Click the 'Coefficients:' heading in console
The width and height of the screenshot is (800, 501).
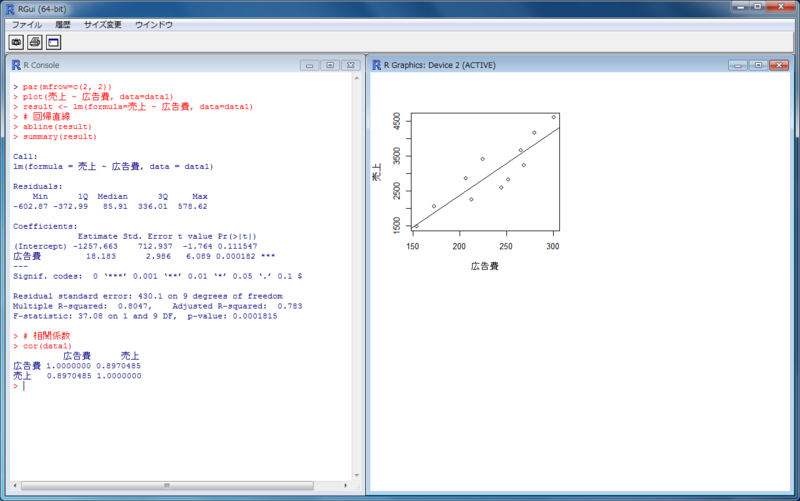coord(45,226)
